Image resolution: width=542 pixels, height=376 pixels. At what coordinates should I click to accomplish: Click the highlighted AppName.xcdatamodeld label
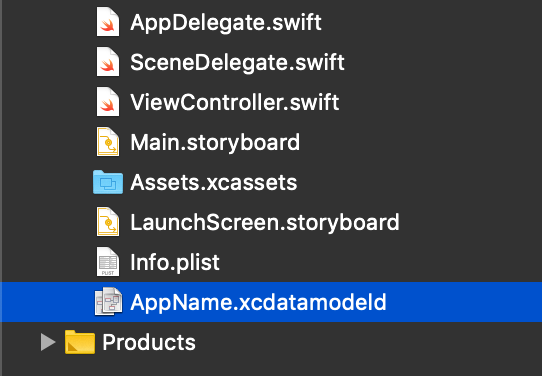(x=258, y=302)
